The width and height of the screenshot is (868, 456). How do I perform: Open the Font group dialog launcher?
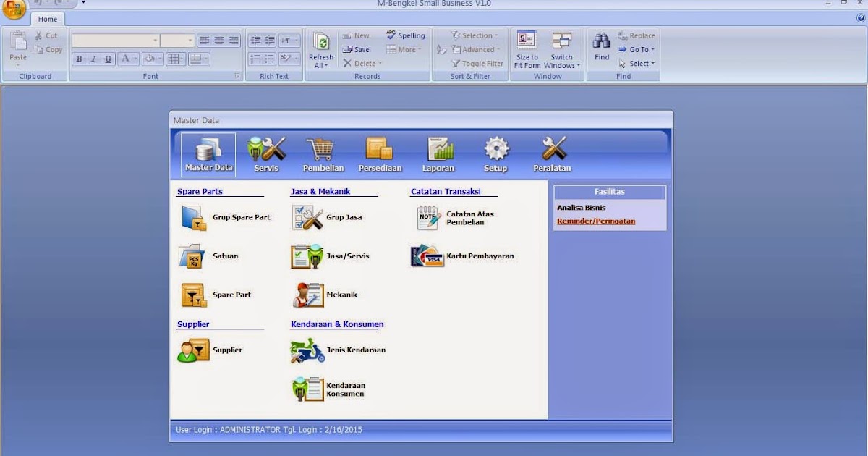(x=237, y=76)
